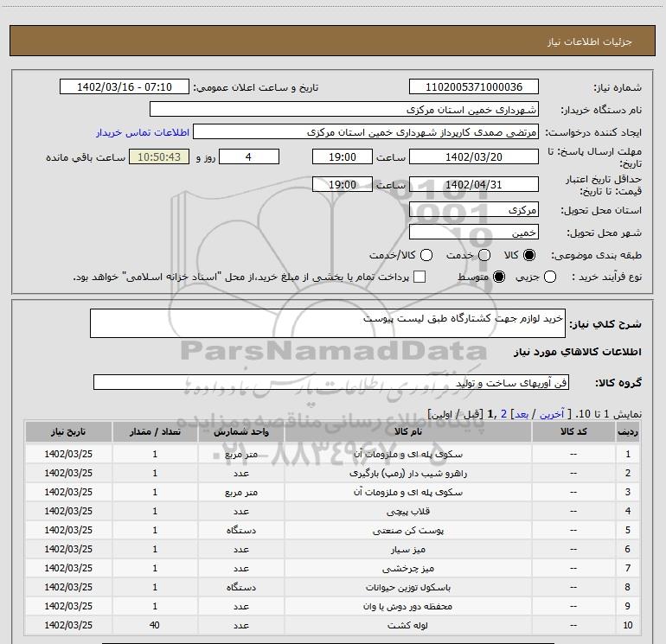Select row item میز سیار
The height and width of the screenshot is (644, 666).
[x=407, y=549]
